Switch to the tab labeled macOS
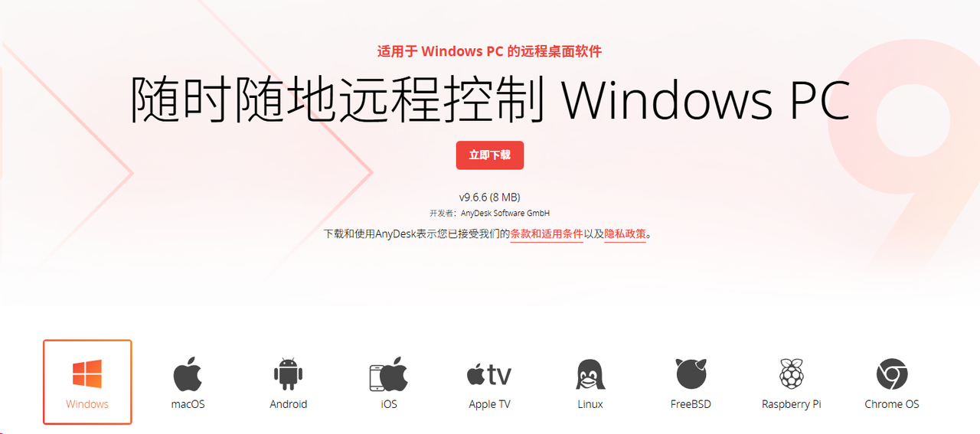The image size is (980, 434). pos(188,382)
